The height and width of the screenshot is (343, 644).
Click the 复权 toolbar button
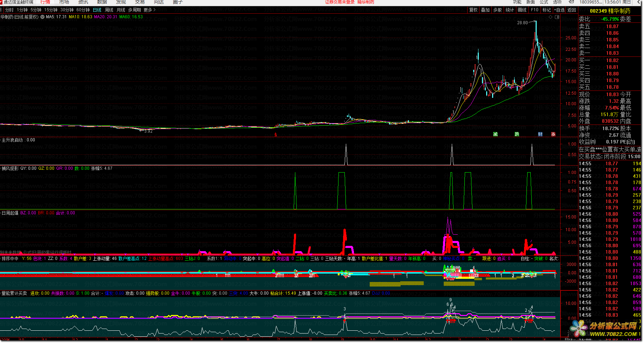(474, 10)
